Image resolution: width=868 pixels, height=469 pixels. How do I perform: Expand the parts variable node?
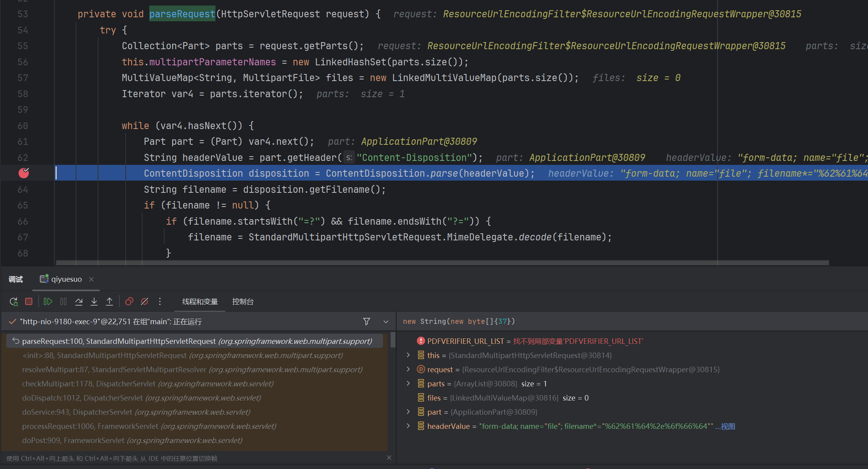pyautogui.click(x=408, y=384)
